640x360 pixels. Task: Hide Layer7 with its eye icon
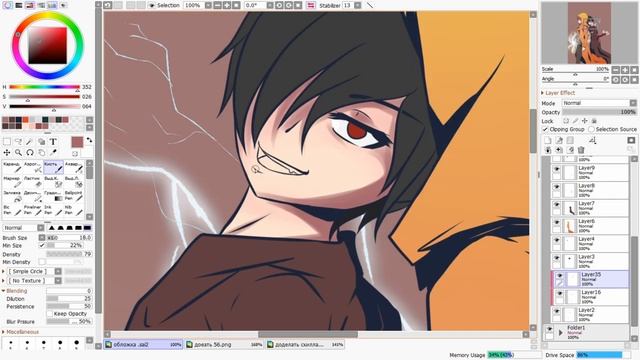(x=557, y=204)
